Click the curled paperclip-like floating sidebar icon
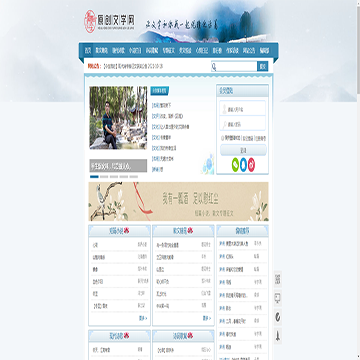 pos(278,317)
